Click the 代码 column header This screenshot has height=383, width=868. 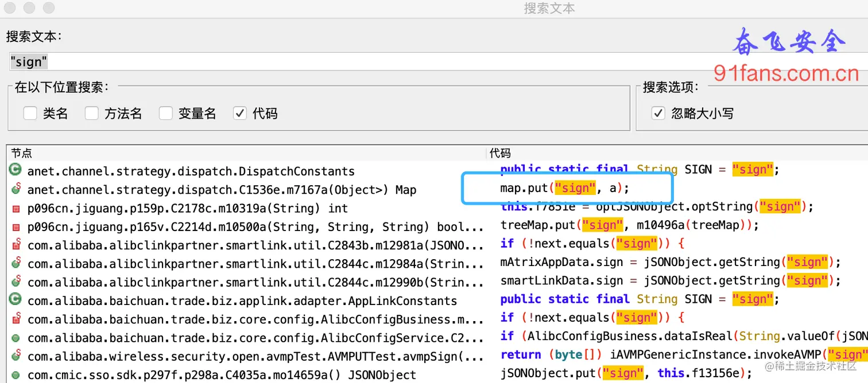coord(500,153)
